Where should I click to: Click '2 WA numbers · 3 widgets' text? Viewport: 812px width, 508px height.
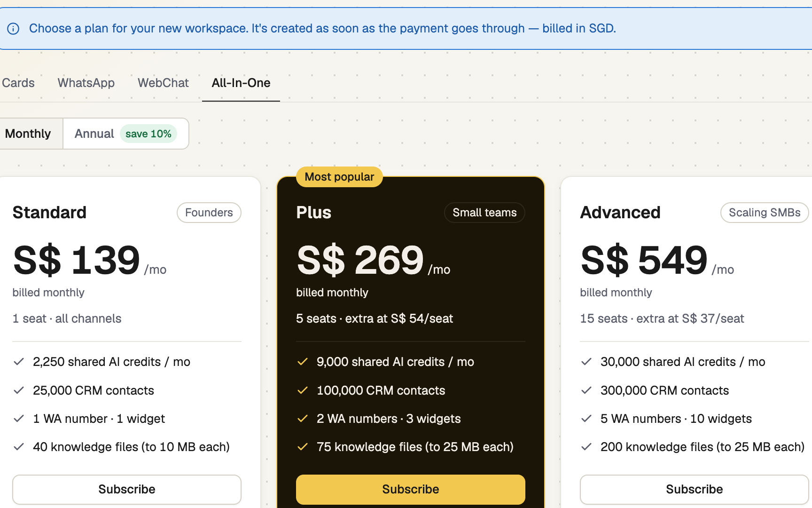tap(389, 419)
